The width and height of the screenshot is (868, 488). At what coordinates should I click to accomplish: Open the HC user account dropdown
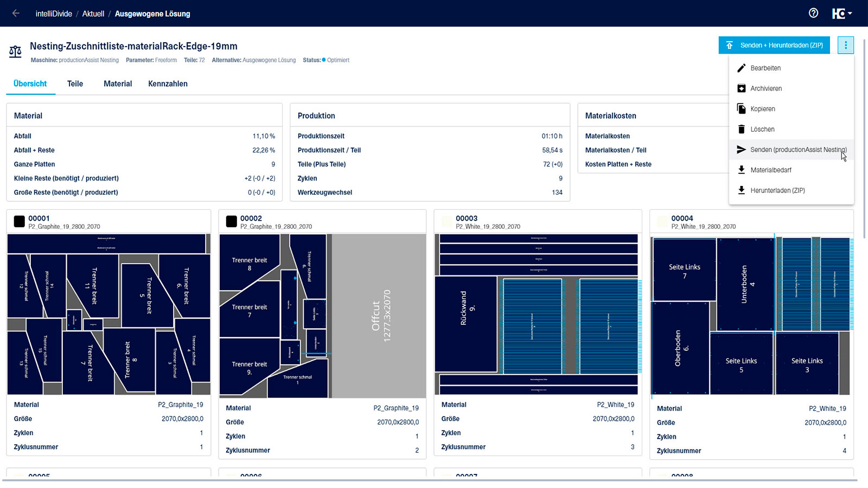coord(841,14)
